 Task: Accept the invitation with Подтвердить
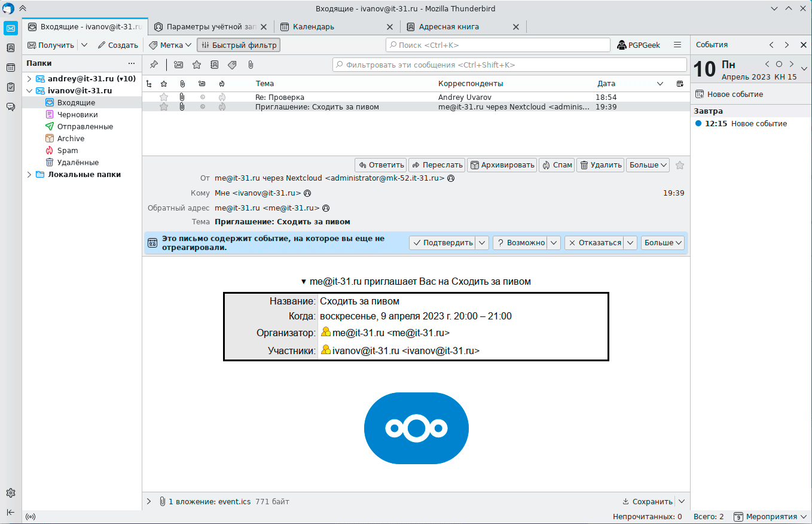click(x=443, y=243)
